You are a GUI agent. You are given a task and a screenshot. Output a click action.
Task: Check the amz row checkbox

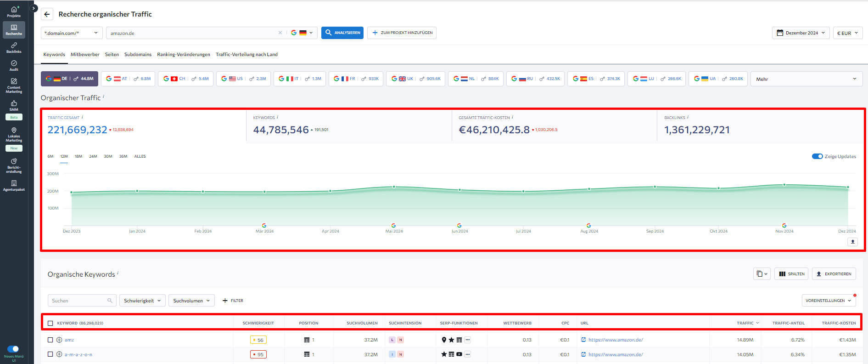click(50, 340)
